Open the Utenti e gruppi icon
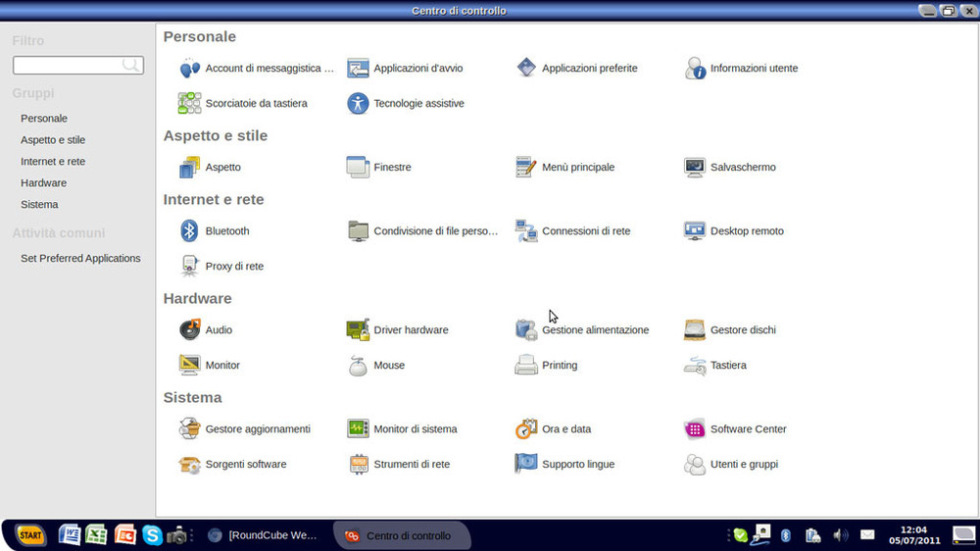The image size is (980, 551). (695, 464)
